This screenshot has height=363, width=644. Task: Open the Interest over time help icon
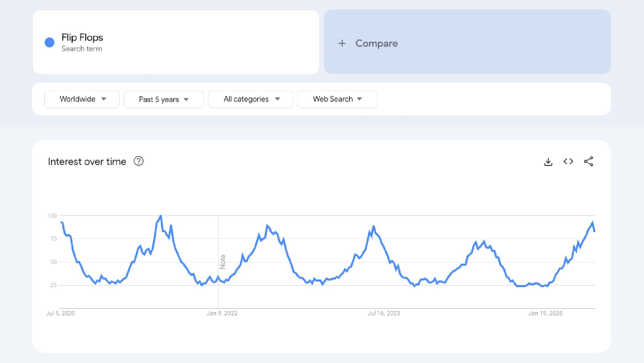point(138,161)
